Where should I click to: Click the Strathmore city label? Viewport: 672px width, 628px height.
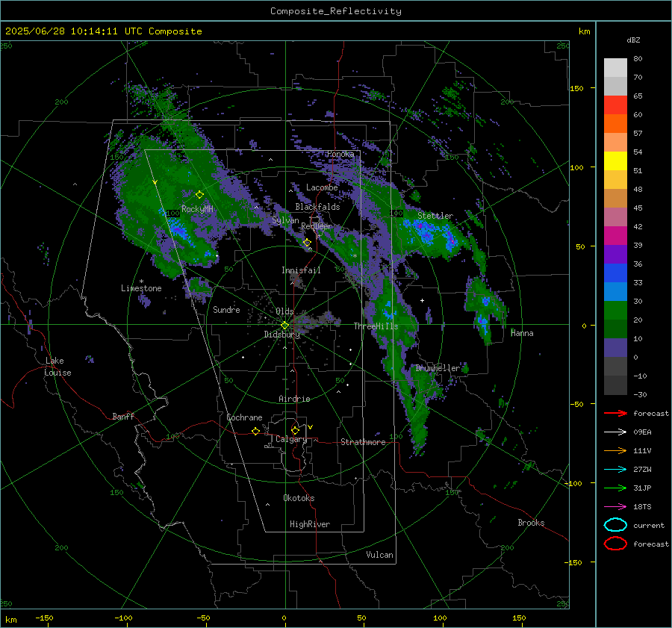pos(363,442)
